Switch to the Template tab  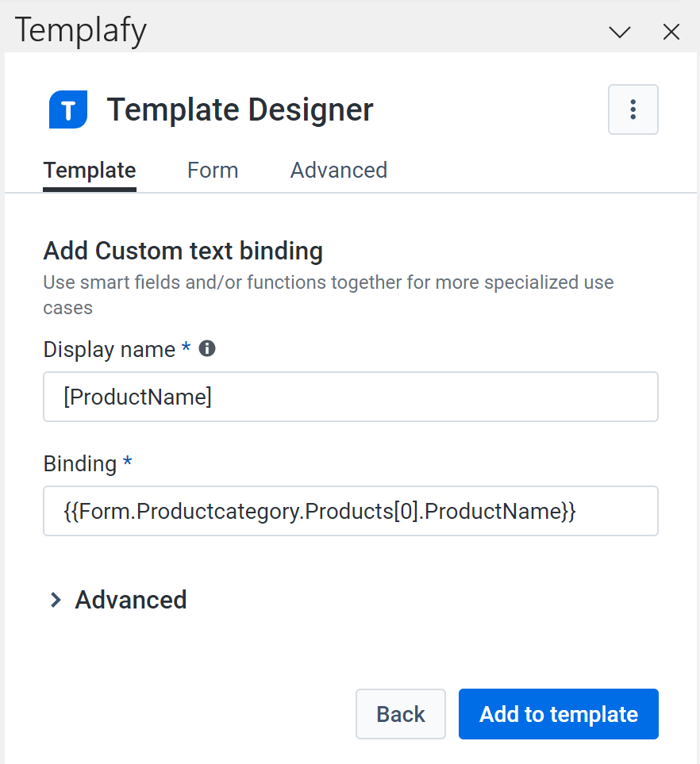point(90,171)
